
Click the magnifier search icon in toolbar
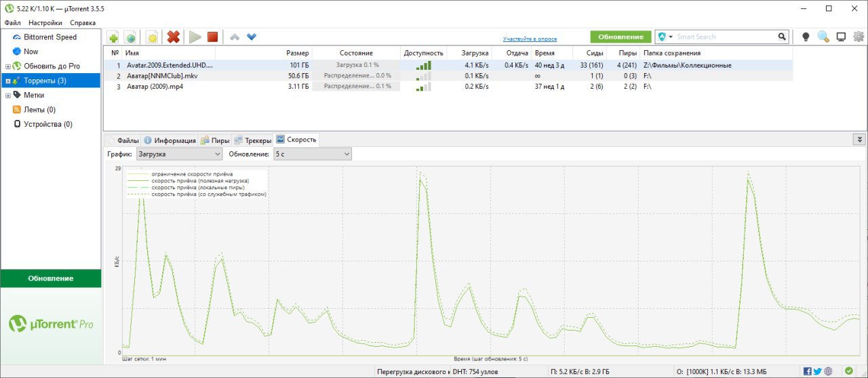coord(823,37)
